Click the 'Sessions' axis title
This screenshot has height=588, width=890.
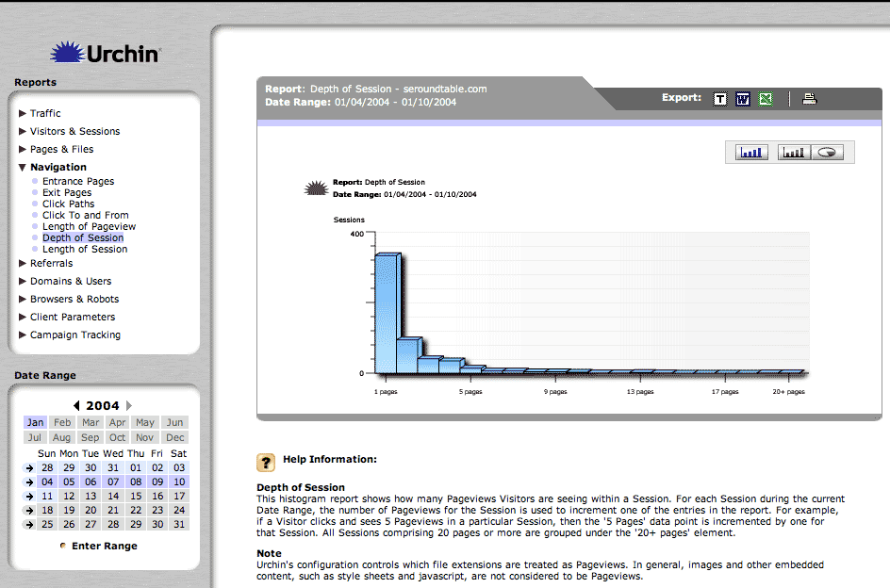coord(349,220)
